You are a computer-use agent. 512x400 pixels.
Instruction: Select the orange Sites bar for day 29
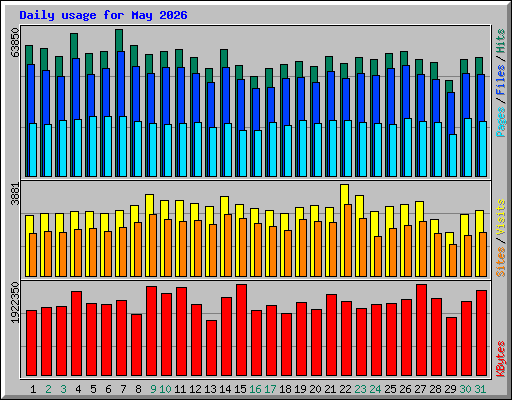pyautogui.click(x=453, y=260)
